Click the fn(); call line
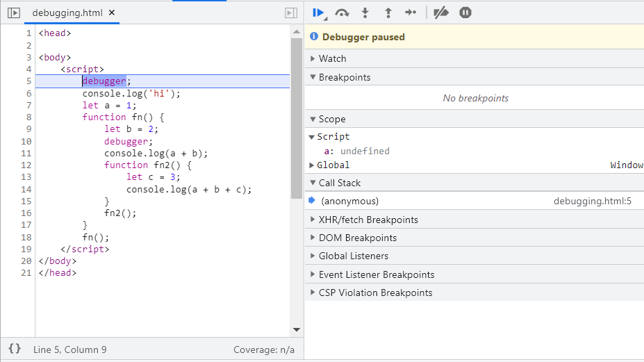This screenshot has width=644, height=362. 96,238
